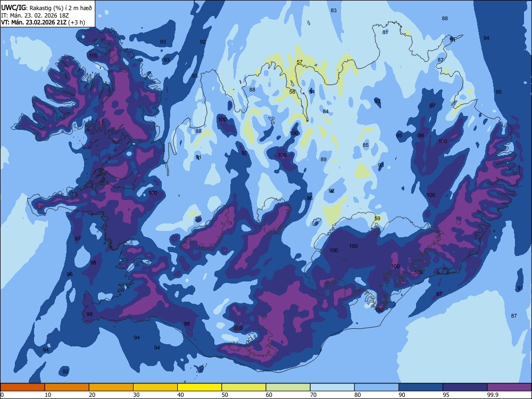Screen dimensions: 532x399
Task: Click legend tick label '0'
Action: [x=2, y=395]
